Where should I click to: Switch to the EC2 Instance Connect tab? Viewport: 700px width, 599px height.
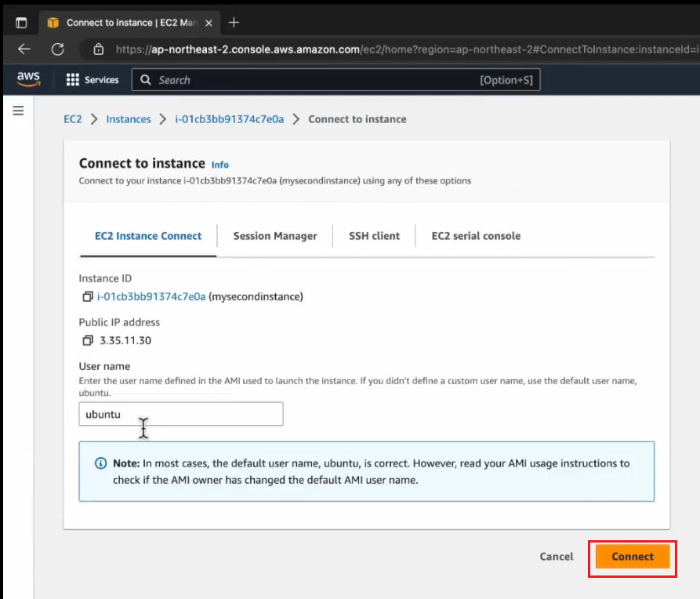[x=148, y=236]
